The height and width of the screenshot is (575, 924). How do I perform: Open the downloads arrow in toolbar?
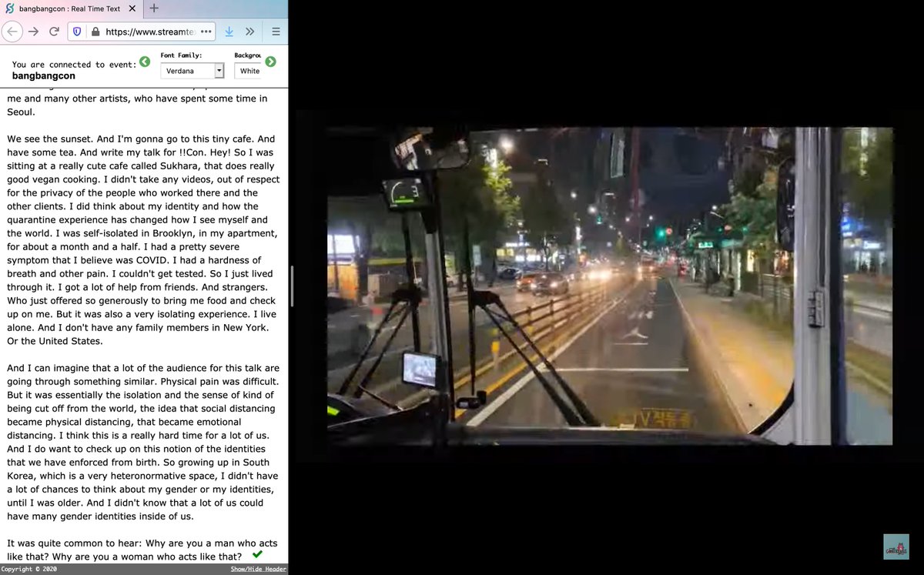coord(229,32)
